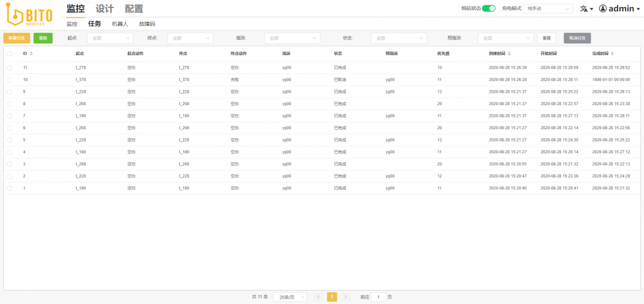
Task: Click the 开始时间 column header
Action: [548, 54]
